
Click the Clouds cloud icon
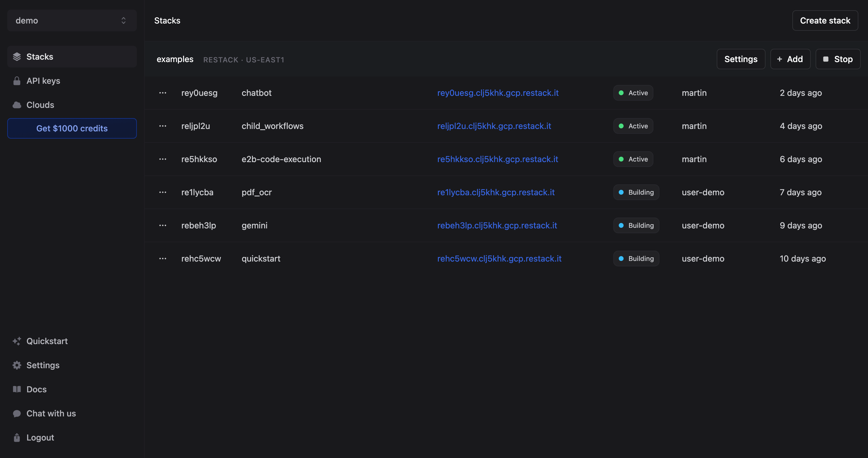[17, 105]
